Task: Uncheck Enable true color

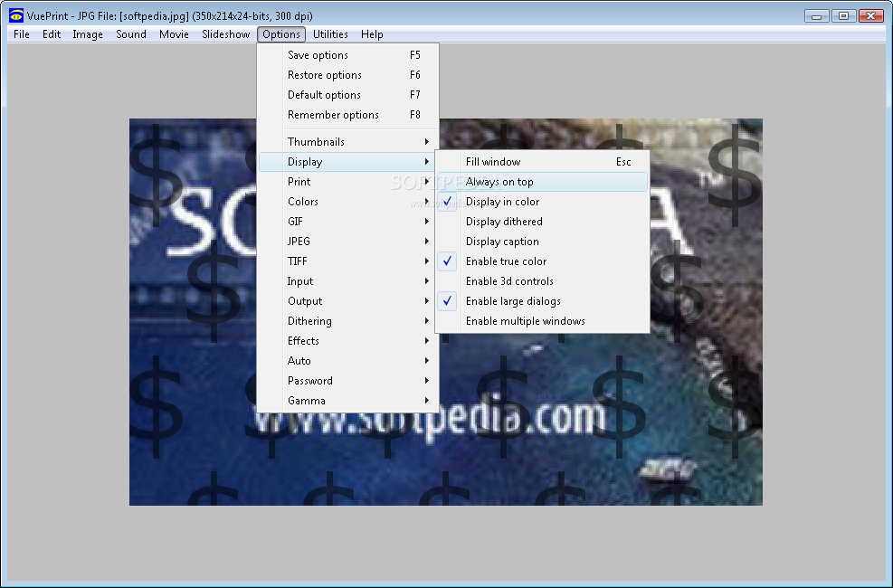Action: click(542, 261)
